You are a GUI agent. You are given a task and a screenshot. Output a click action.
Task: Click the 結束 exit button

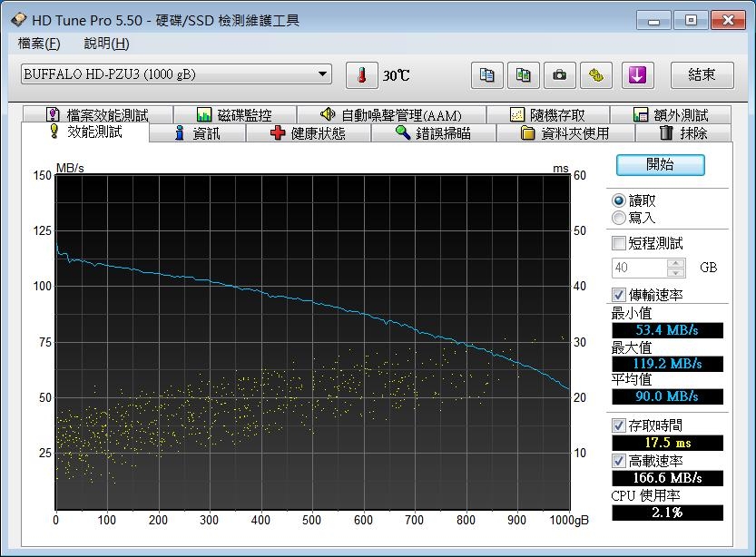click(x=702, y=75)
